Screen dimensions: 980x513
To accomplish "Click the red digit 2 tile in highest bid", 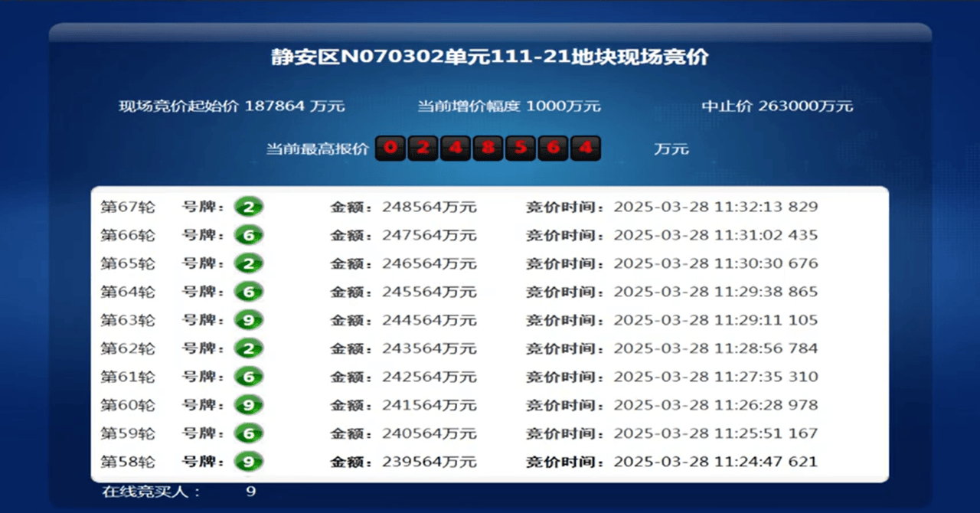I will [x=423, y=148].
